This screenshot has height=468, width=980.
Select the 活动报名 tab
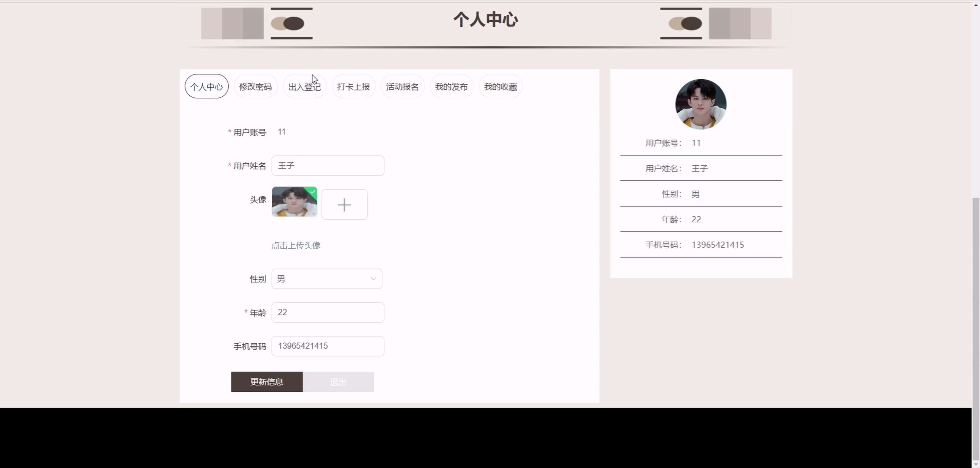(x=402, y=87)
